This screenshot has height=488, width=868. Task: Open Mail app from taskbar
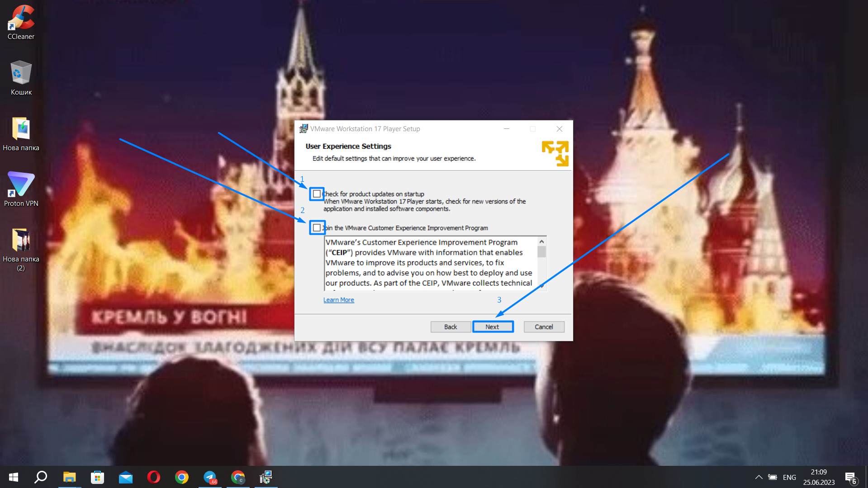[x=125, y=477]
